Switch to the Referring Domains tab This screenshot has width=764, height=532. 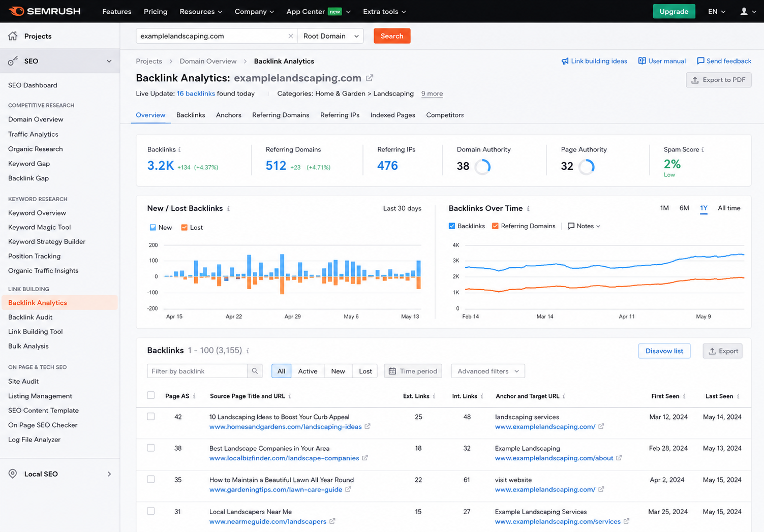(x=281, y=115)
